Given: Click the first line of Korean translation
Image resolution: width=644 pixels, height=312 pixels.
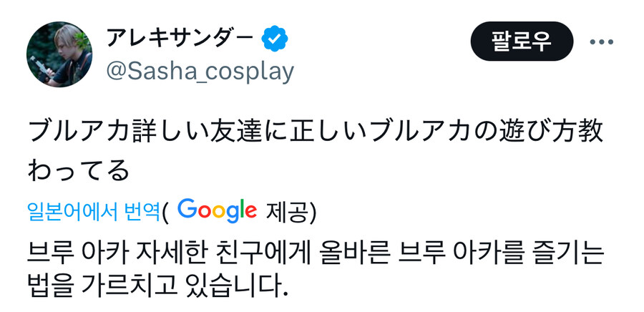Looking at the screenshot, I should tap(316, 252).
